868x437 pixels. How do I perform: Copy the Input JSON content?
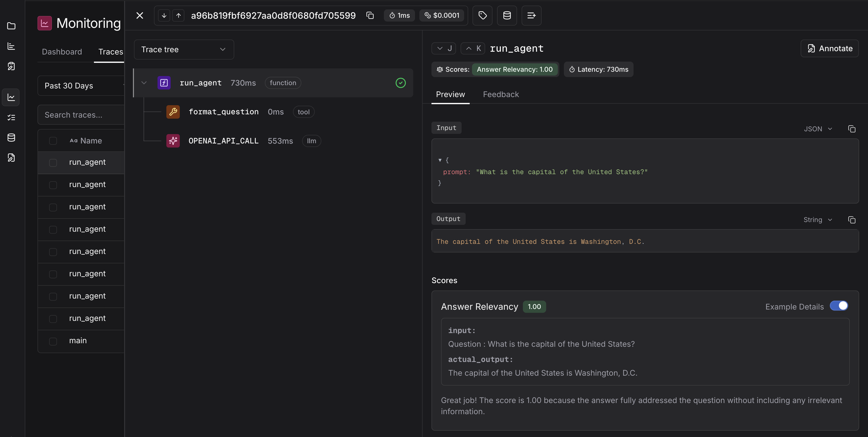[x=852, y=129]
